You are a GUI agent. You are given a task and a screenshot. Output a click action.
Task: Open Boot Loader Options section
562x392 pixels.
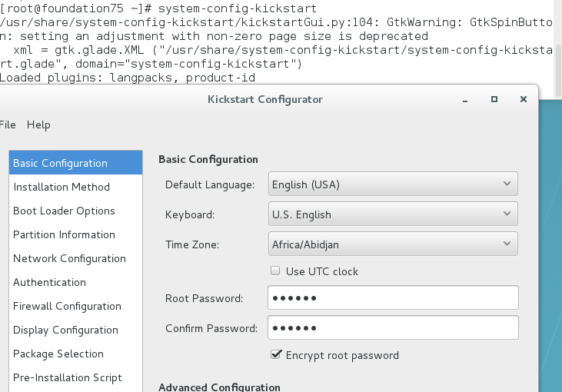(x=75, y=211)
